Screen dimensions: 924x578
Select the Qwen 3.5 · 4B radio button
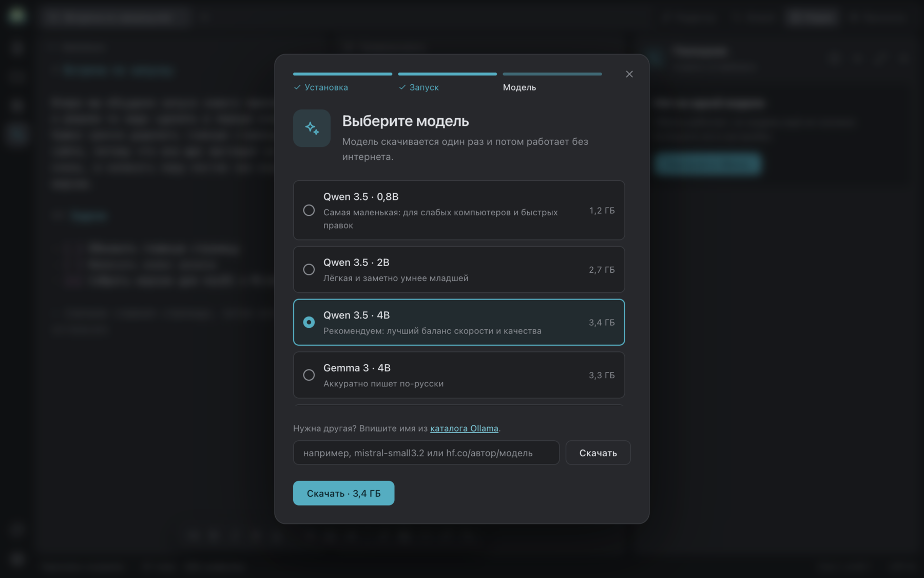[x=309, y=322]
